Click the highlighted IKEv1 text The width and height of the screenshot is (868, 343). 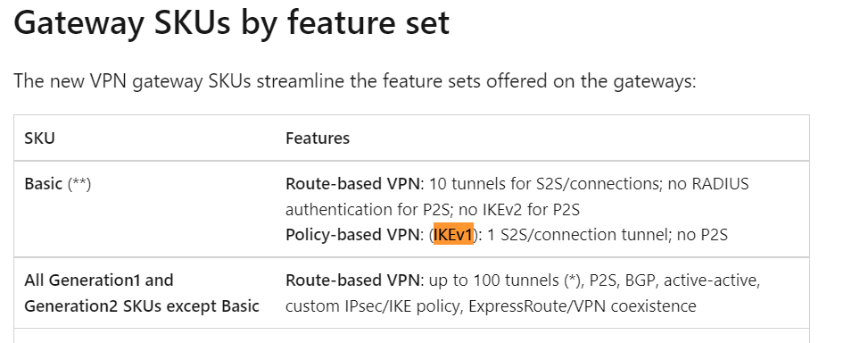pyautogui.click(x=453, y=235)
